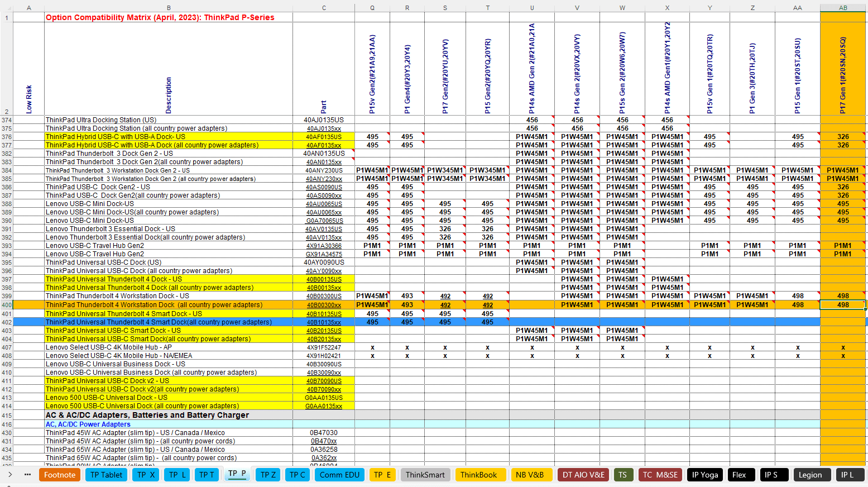
Task: Click 'Lenovo 500 USB-C Universal Dock - US' cell
Action: click(169, 398)
